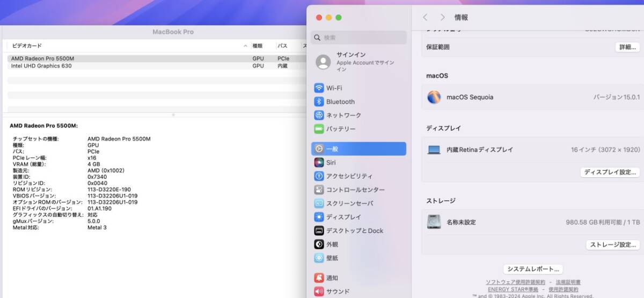644x298 pixels.
Task: Open the アクセシビリティ icon
Action: click(319, 176)
